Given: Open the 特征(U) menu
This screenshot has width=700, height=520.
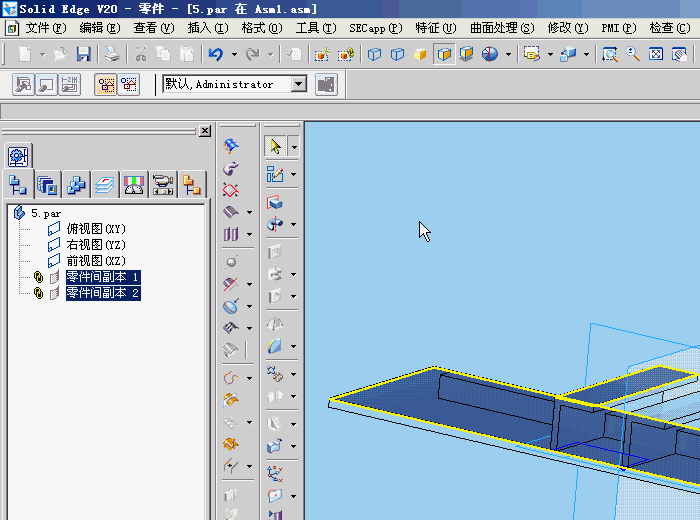Looking at the screenshot, I should (x=436, y=28).
